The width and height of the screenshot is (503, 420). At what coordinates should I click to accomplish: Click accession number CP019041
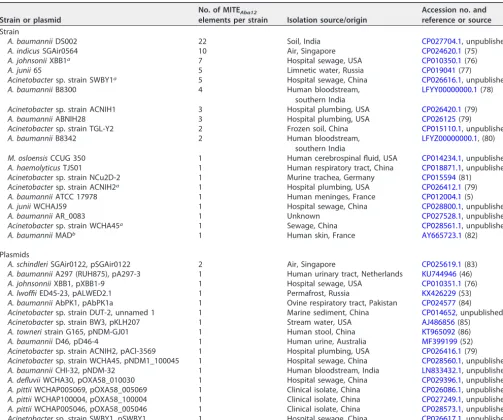point(438,70)
